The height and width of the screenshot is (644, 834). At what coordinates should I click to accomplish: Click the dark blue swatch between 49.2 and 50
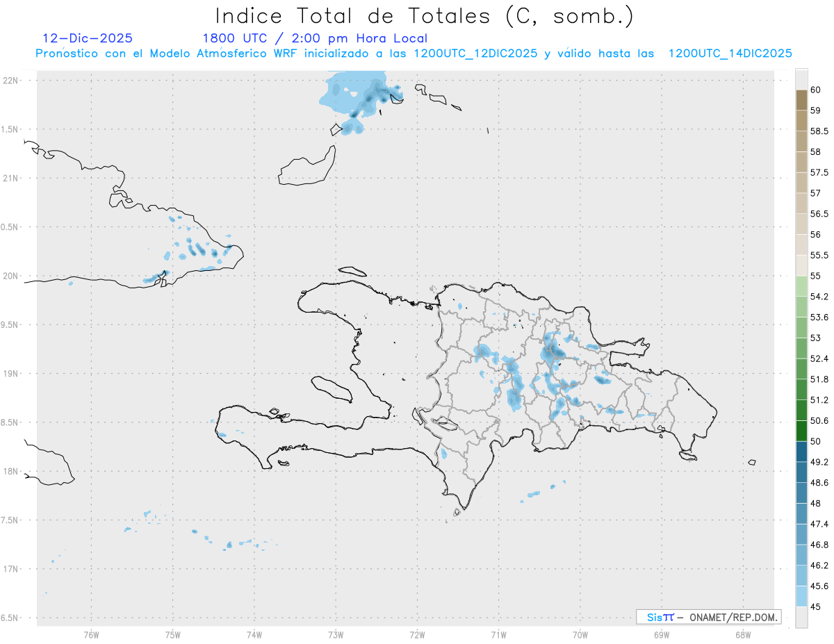(x=801, y=452)
